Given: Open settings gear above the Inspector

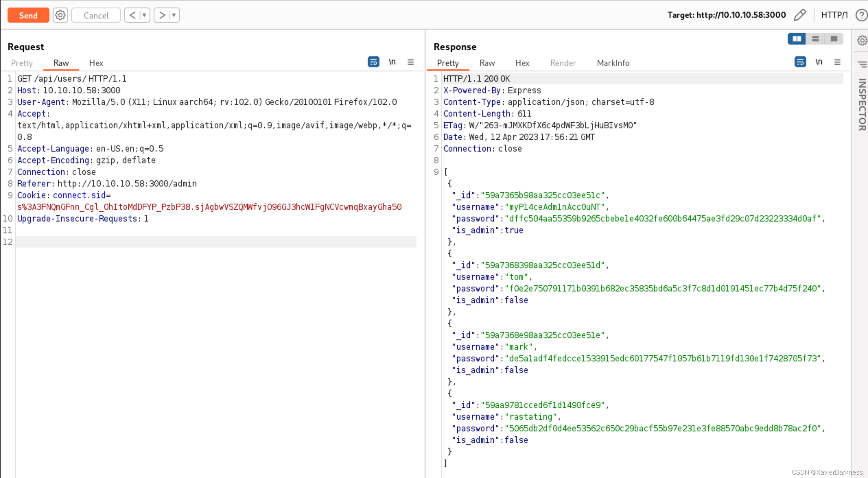Looking at the screenshot, I should 862,40.
